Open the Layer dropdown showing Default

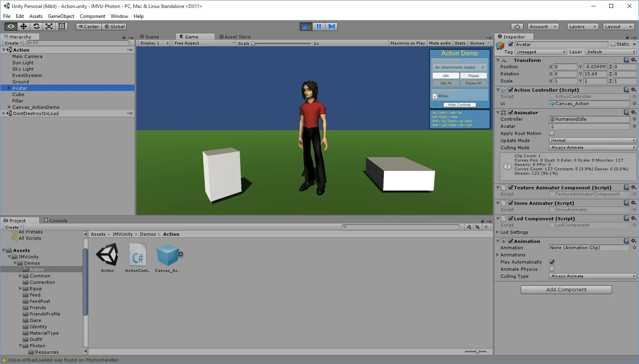click(610, 52)
